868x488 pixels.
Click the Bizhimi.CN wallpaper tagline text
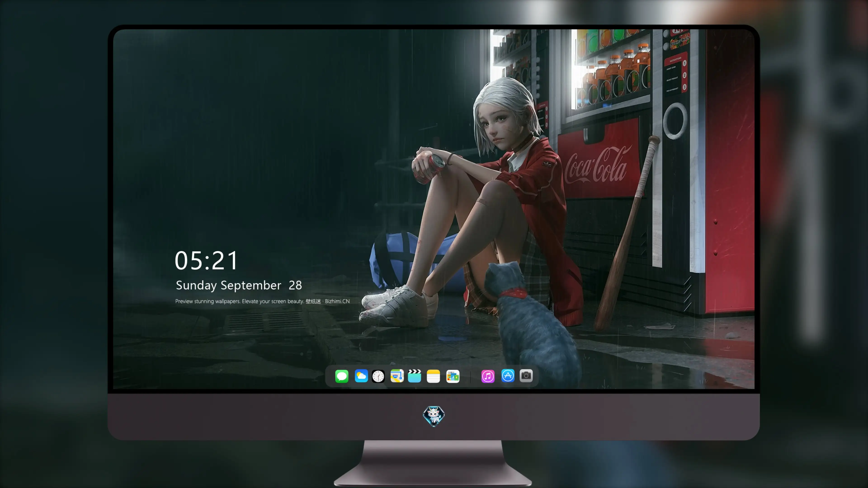(x=262, y=301)
